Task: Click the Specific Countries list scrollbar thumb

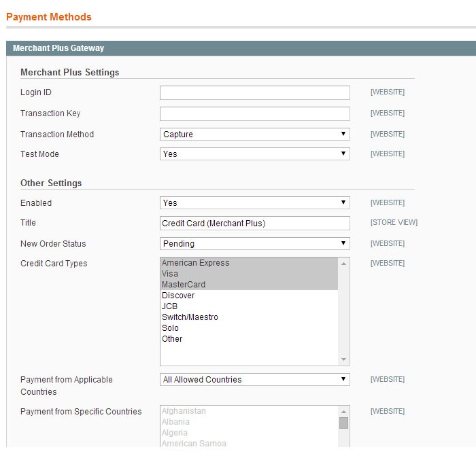Action: tap(343, 423)
